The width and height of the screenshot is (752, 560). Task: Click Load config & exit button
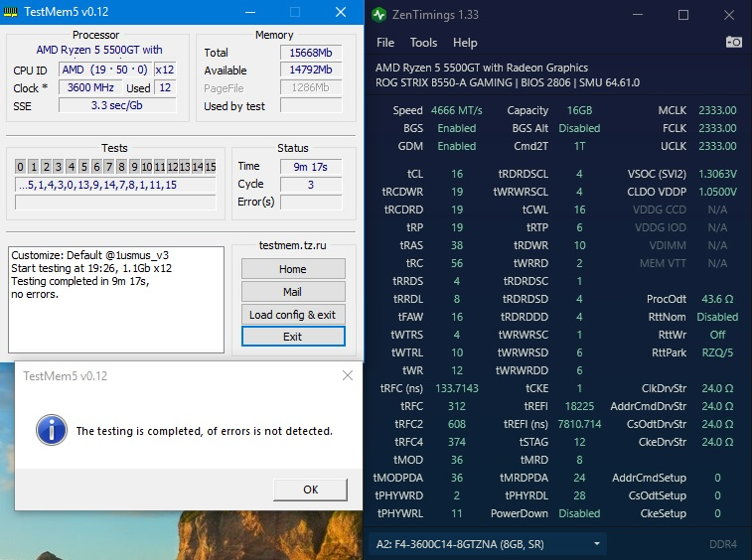(x=293, y=315)
